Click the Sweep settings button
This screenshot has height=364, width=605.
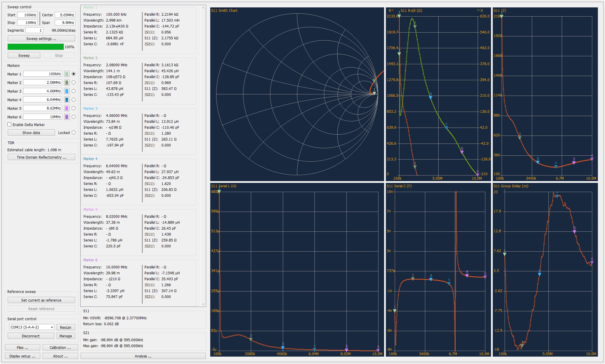coord(41,38)
